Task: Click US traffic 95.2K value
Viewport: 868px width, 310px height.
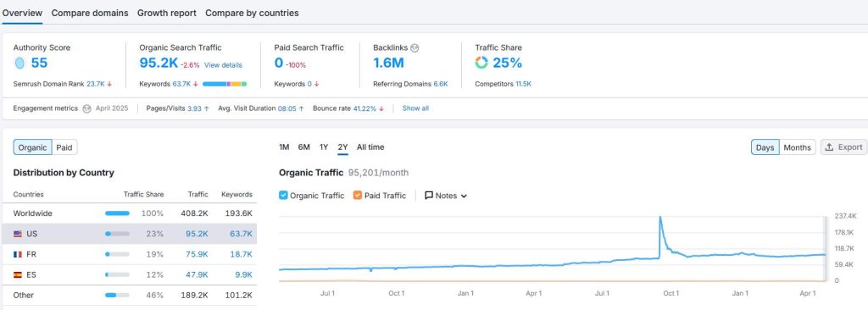Action: [x=197, y=234]
